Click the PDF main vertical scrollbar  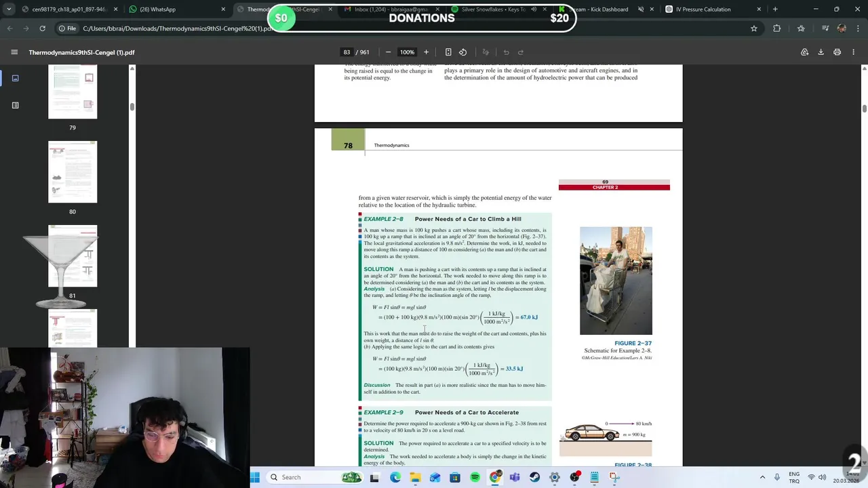[x=865, y=108]
